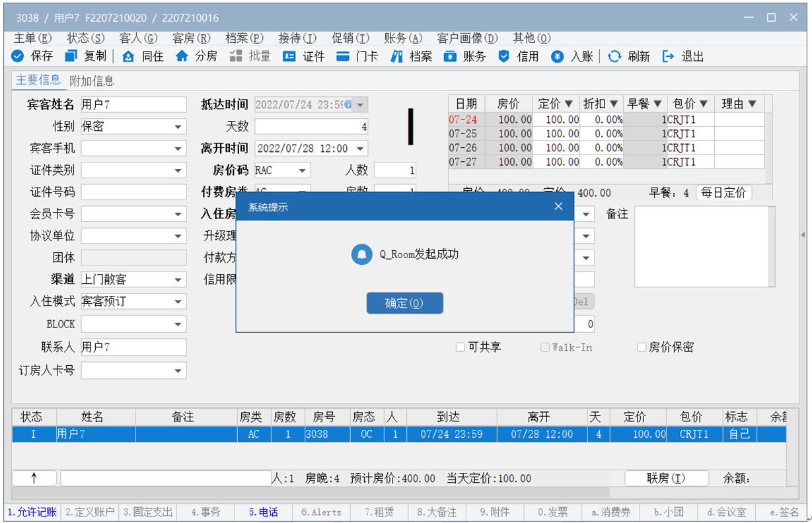Toggle the 房价保密 checkbox
The width and height of the screenshot is (812, 523).
642,347
